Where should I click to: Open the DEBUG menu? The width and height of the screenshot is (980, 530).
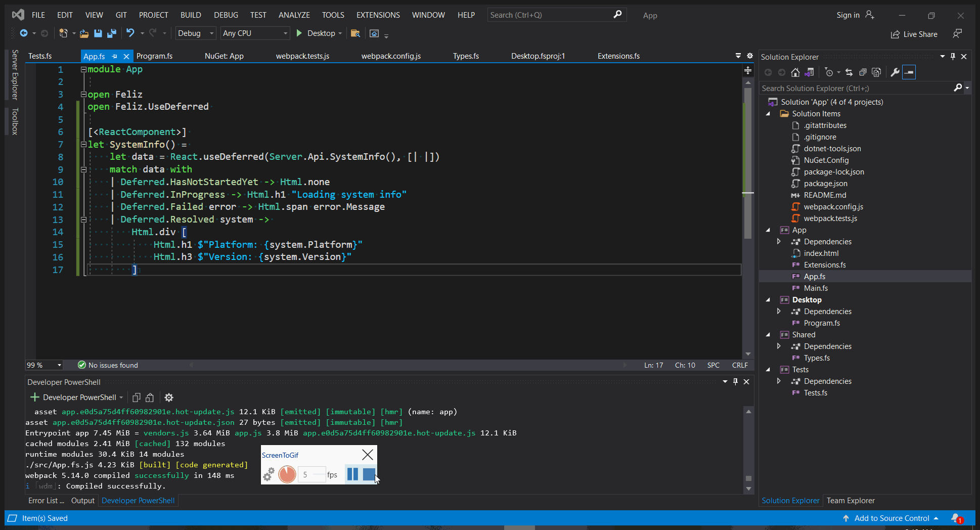tap(226, 15)
